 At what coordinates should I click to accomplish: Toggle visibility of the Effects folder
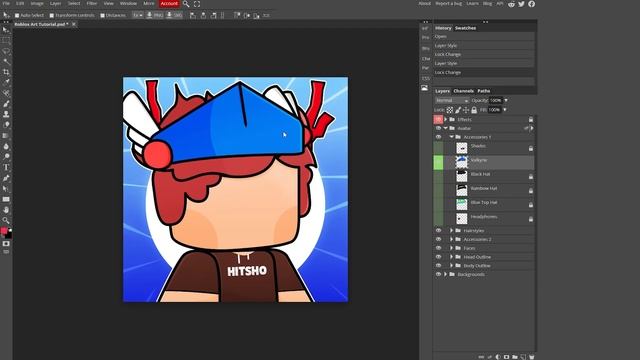click(x=438, y=120)
